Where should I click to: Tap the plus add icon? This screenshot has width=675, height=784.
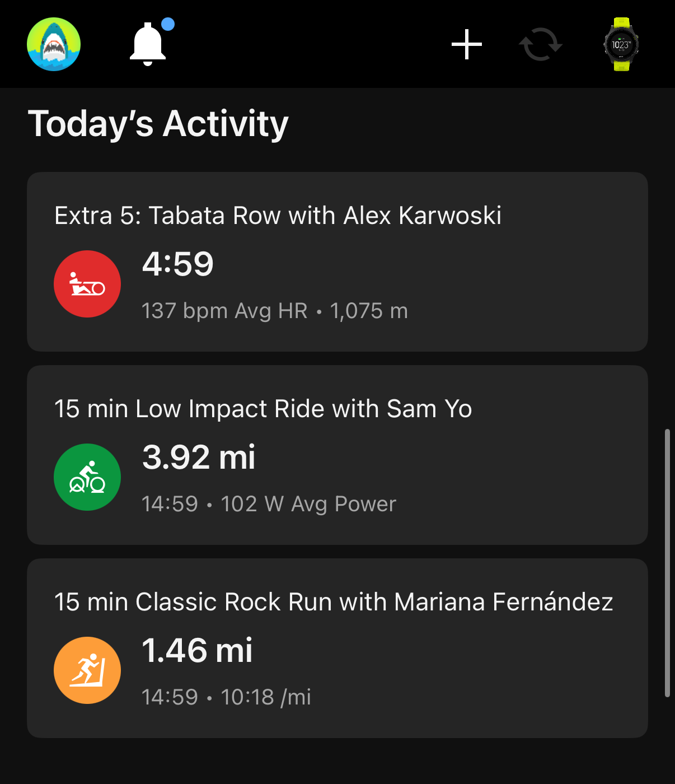(x=467, y=45)
